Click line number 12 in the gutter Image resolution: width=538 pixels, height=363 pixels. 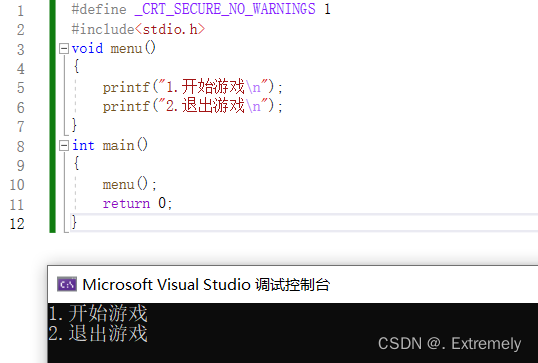[x=17, y=224]
